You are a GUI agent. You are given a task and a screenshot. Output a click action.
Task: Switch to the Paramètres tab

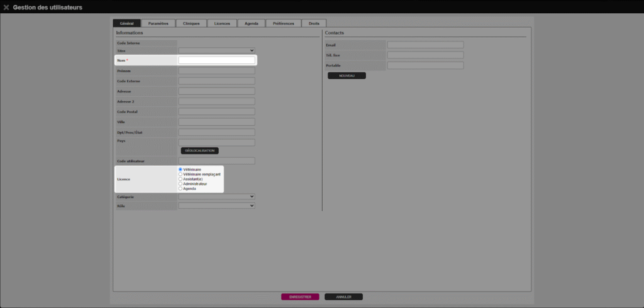158,23
